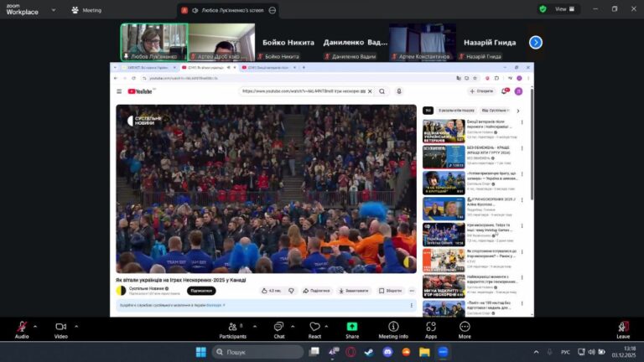Open the React emoji icon
The height and width of the screenshot is (362, 644).
[314, 327]
